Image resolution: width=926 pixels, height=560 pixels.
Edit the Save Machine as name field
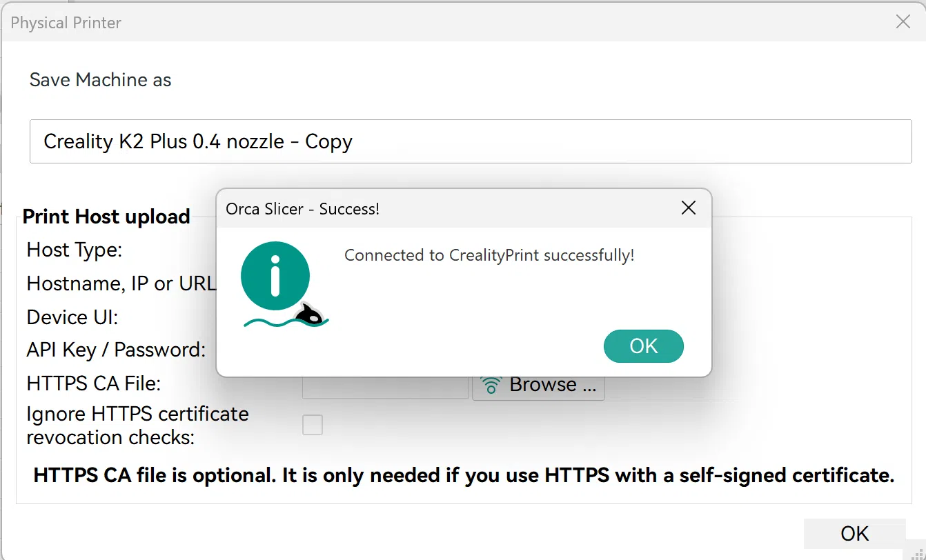coord(471,141)
